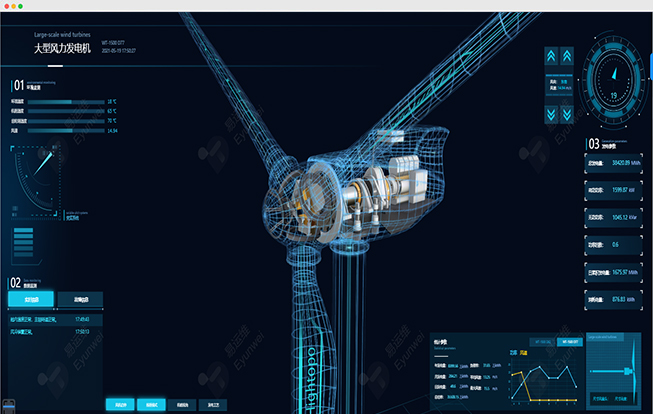This screenshot has width=653, height=414.
Task: Click the first highlighted bottom toolbar button
Action: pyautogui.click(x=120, y=405)
